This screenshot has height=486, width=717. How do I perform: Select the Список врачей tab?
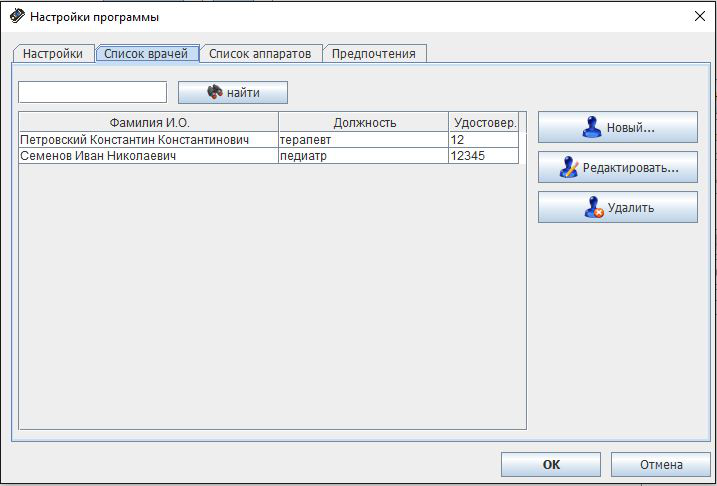pyautogui.click(x=146, y=53)
